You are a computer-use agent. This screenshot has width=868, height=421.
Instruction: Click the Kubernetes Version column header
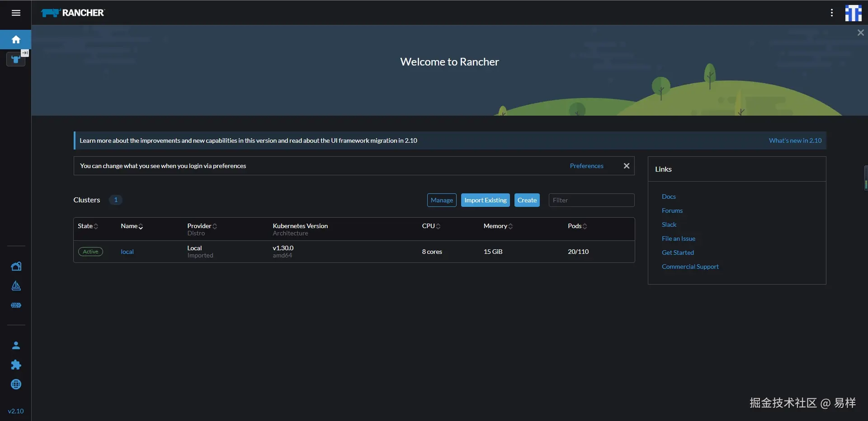[300, 226]
